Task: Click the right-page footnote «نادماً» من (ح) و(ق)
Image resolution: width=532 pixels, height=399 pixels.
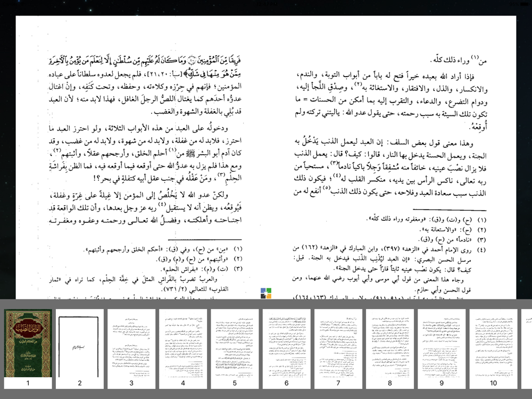Action: point(452,239)
